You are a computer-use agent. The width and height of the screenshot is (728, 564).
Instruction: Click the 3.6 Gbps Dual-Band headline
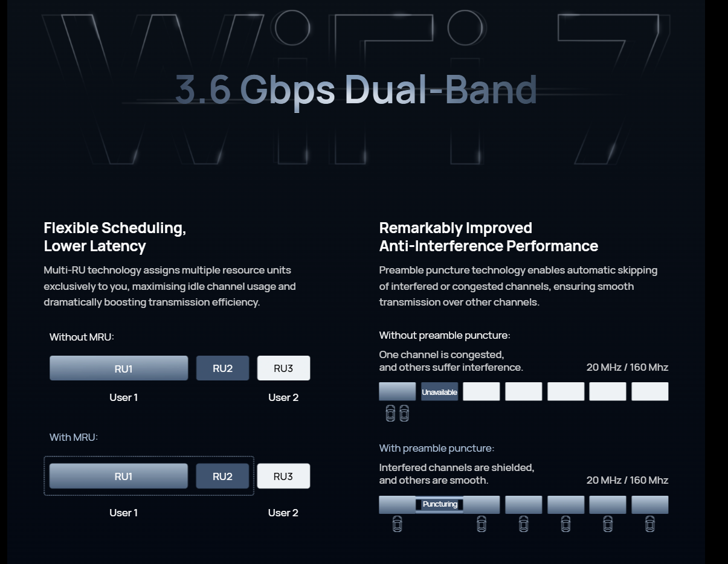coord(356,89)
